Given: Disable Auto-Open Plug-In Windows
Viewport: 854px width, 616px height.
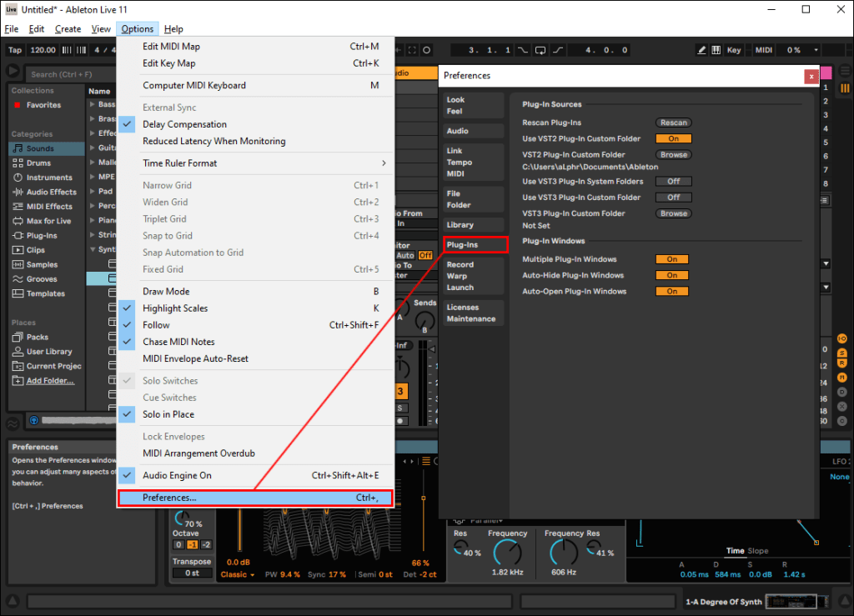Looking at the screenshot, I should 672,291.
